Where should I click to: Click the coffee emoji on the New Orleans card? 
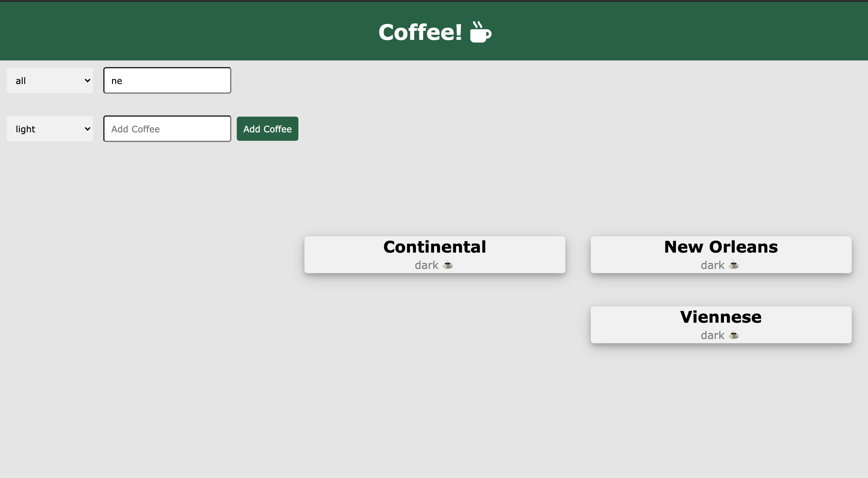[734, 265]
